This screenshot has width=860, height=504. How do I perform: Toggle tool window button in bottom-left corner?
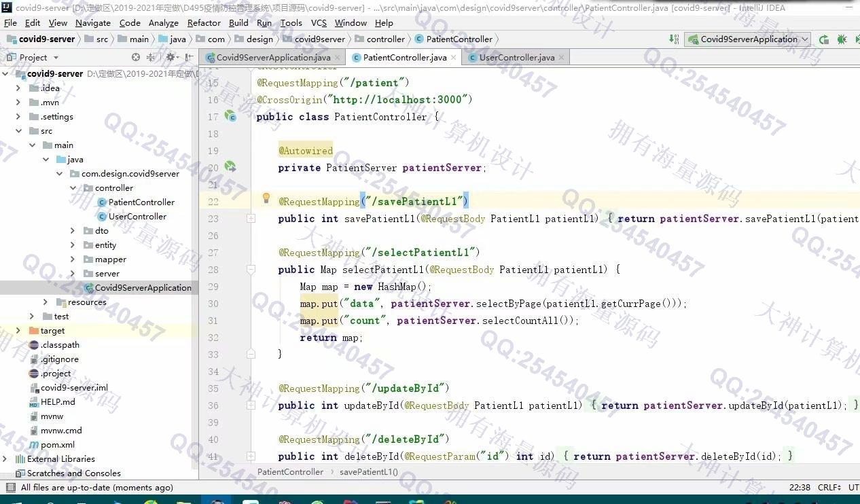click(x=10, y=488)
